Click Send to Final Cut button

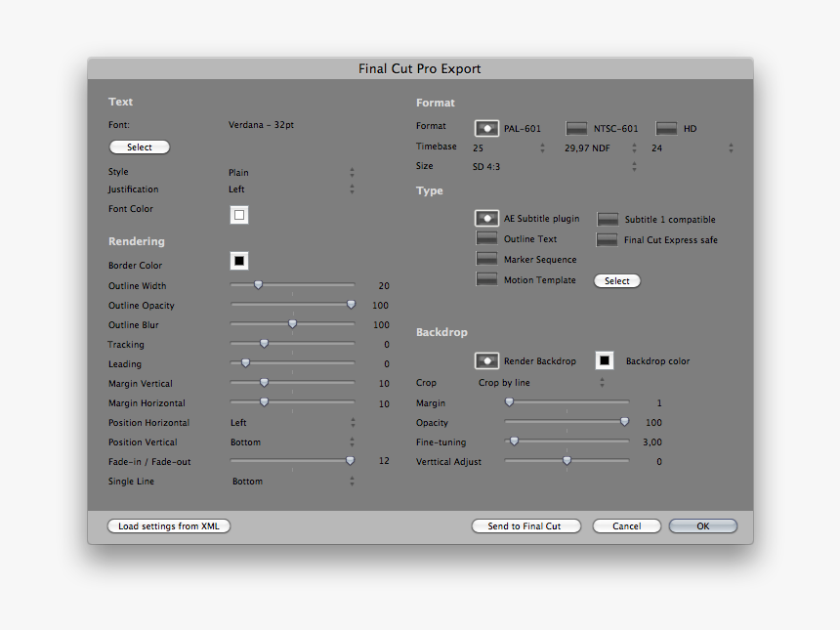tap(526, 526)
